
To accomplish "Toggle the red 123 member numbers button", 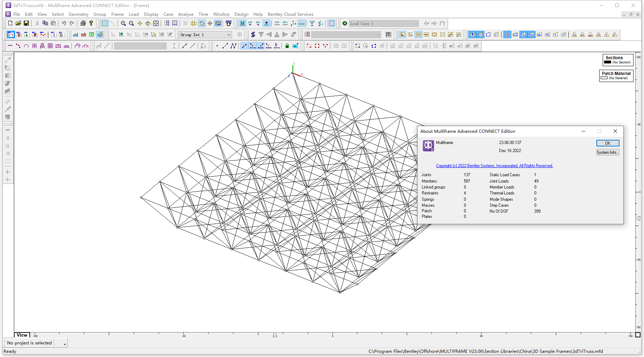I will tap(418, 35).
